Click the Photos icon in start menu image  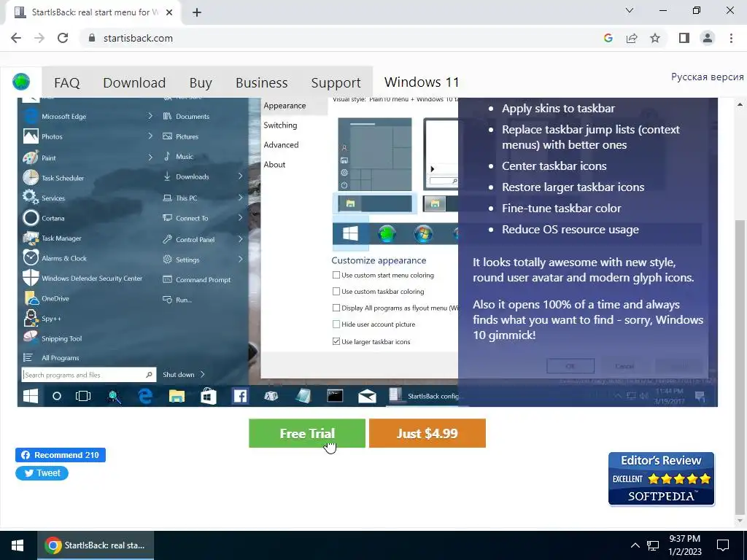tap(31, 136)
